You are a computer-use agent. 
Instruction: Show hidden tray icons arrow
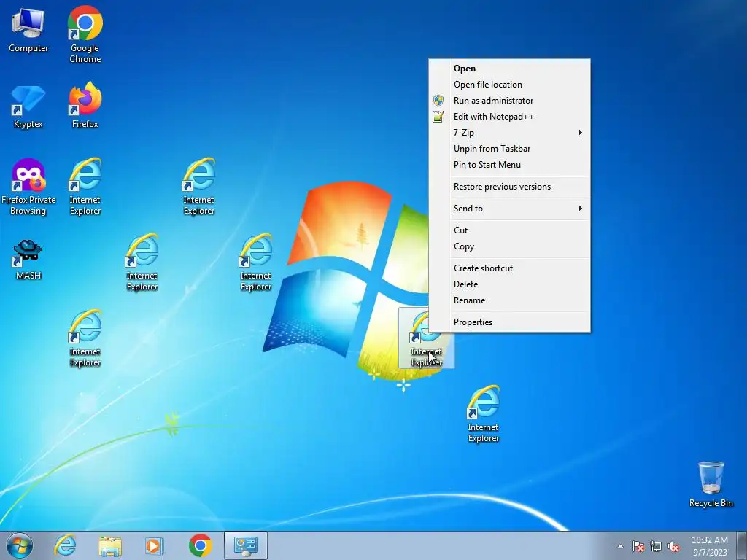[620, 546]
